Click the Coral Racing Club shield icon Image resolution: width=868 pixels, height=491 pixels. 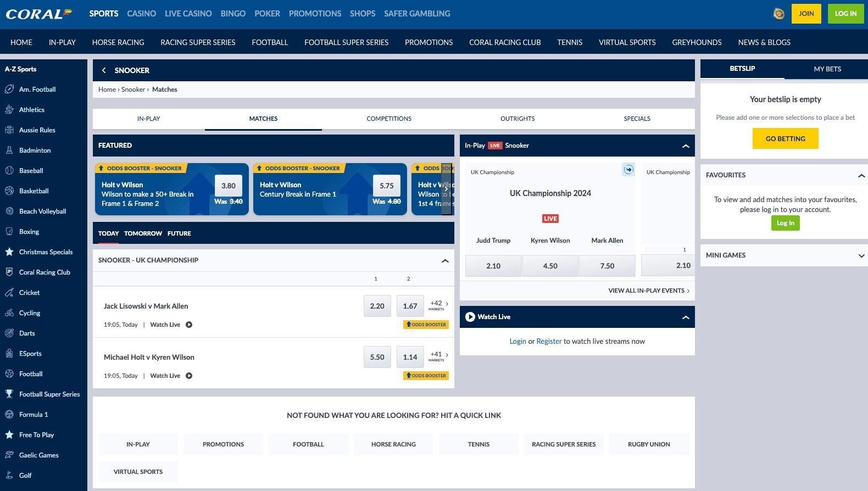point(9,272)
